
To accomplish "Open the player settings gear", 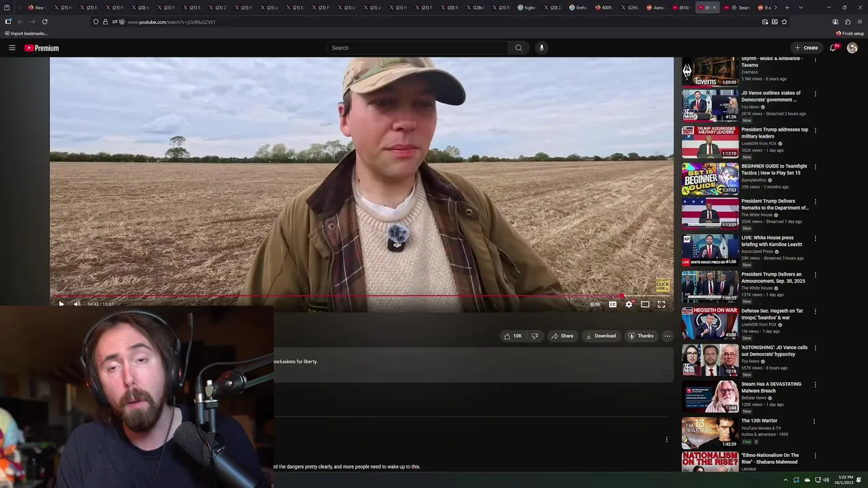I will click(629, 304).
